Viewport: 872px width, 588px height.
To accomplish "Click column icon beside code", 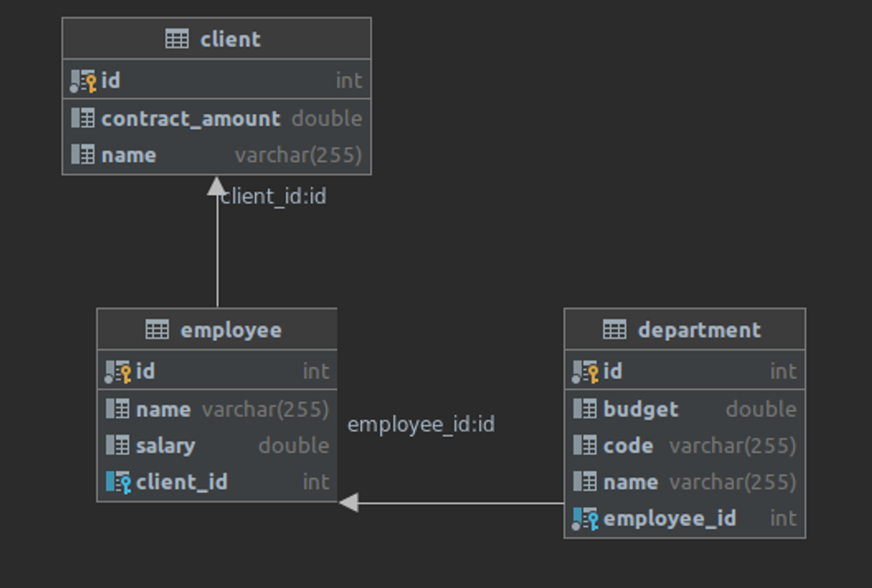I will 585,446.
